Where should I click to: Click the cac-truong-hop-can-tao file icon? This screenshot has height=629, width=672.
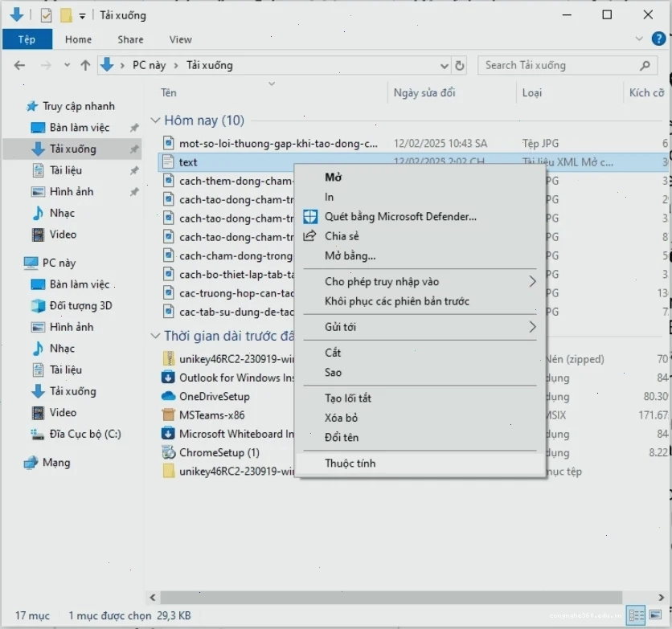pos(169,293)
